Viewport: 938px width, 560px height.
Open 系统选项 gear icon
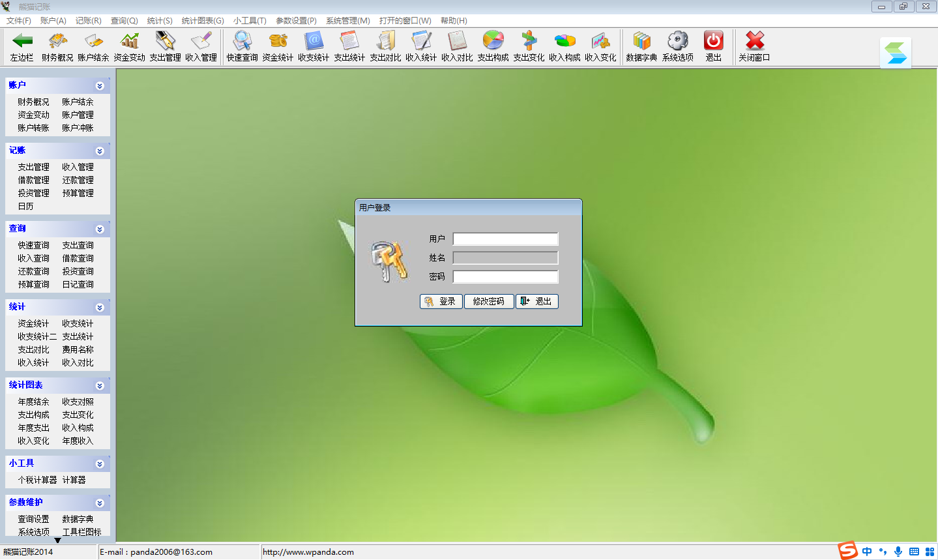[678, 41]
